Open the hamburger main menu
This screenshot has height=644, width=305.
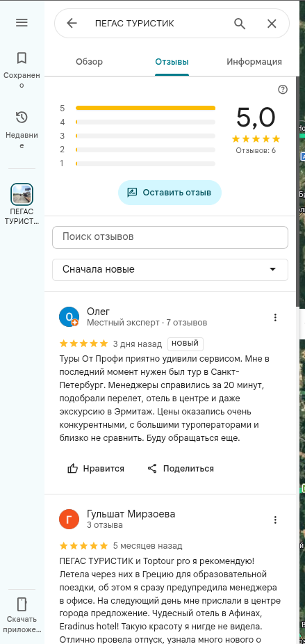tap(22, 22)
